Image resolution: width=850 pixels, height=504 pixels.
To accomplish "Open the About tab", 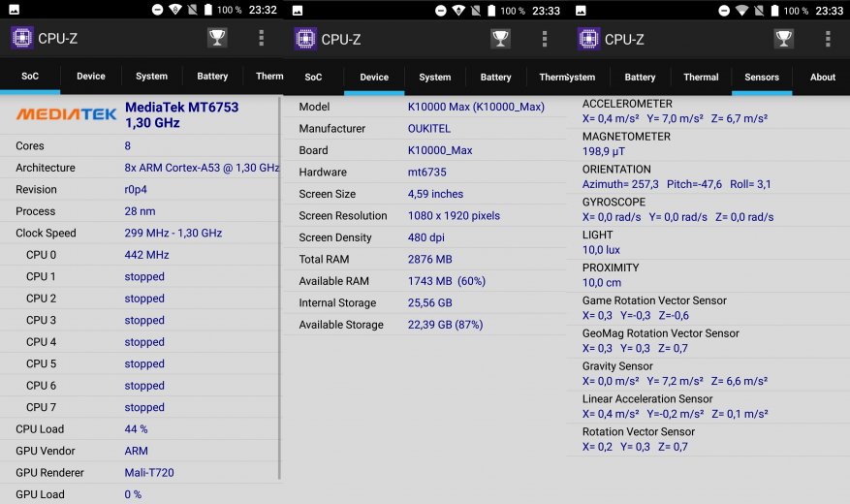I will 822,78.
